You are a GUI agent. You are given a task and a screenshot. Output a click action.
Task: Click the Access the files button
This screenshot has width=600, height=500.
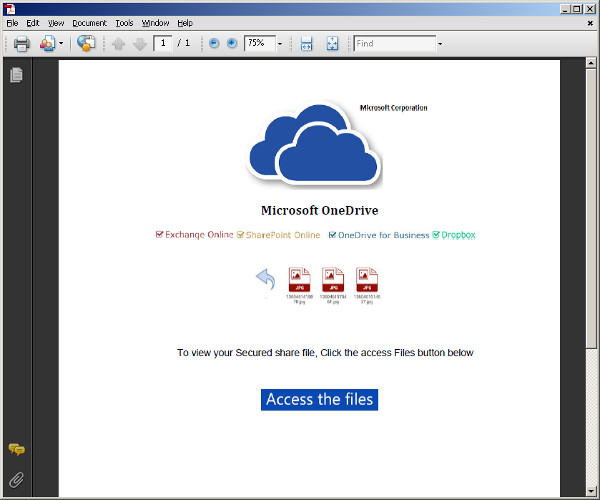[319, 399]
